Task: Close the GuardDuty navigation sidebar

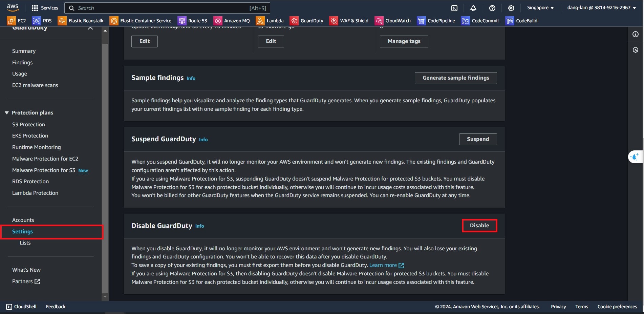Action: pos(90,28)
